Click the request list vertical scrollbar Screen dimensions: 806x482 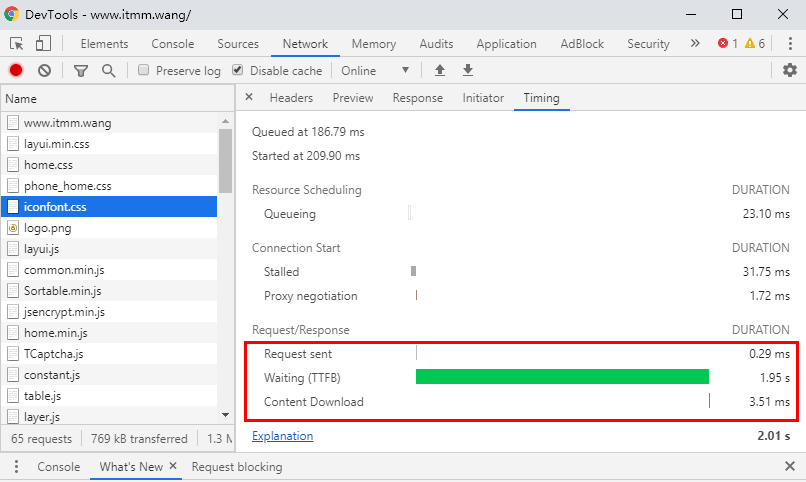click(225, 268)
